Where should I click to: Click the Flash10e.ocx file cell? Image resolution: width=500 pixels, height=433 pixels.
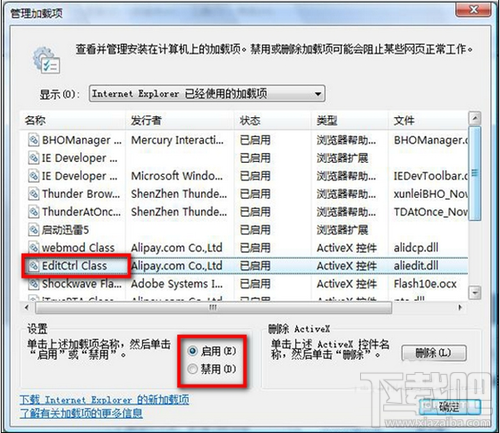(x=425, y=284)
